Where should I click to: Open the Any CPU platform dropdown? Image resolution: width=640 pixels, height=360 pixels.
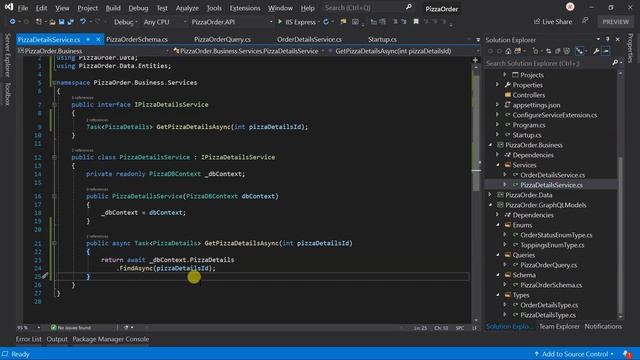(165, 22)
